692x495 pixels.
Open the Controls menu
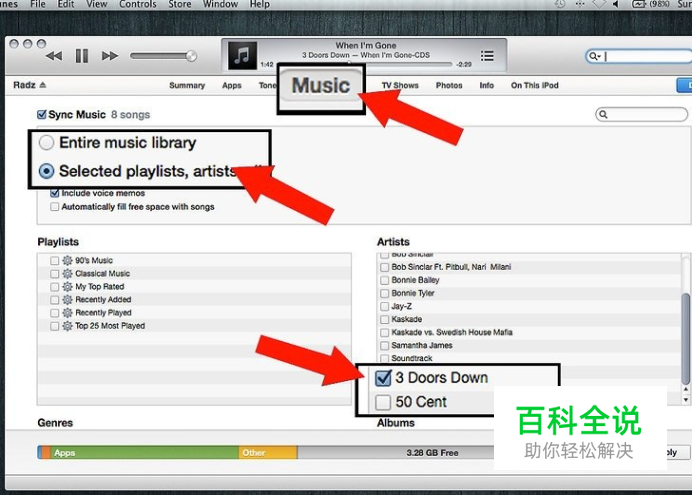point(138,4)
